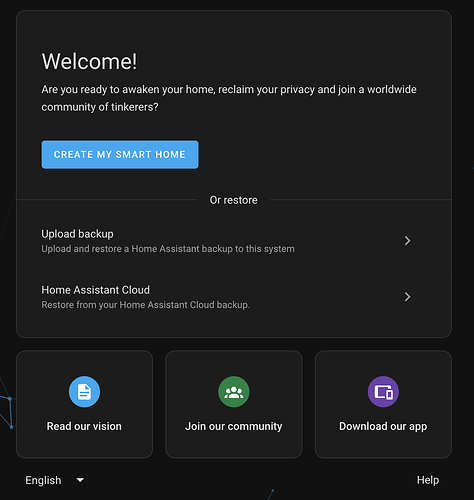Select the Home Assistant Cloud restore option
474x500 pixels.
tap(234, 297)
